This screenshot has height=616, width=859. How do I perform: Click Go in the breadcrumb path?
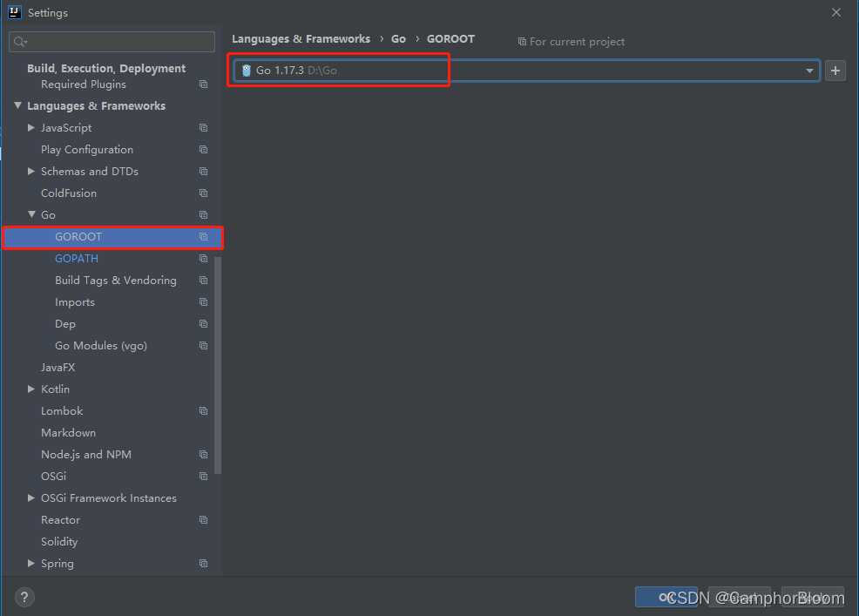(398, 38)
